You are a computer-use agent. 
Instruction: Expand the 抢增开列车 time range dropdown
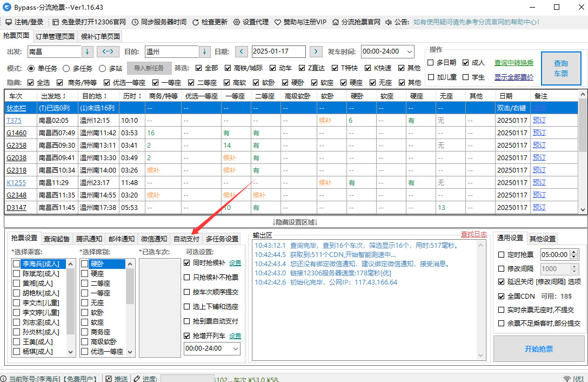(235, 349)
